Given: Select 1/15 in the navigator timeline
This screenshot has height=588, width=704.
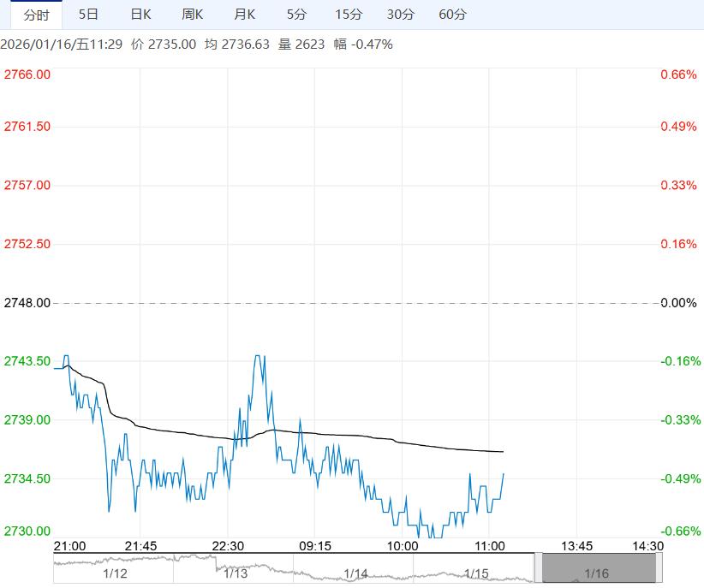Looking at the screenshot, I should click(x=476, y=573).
